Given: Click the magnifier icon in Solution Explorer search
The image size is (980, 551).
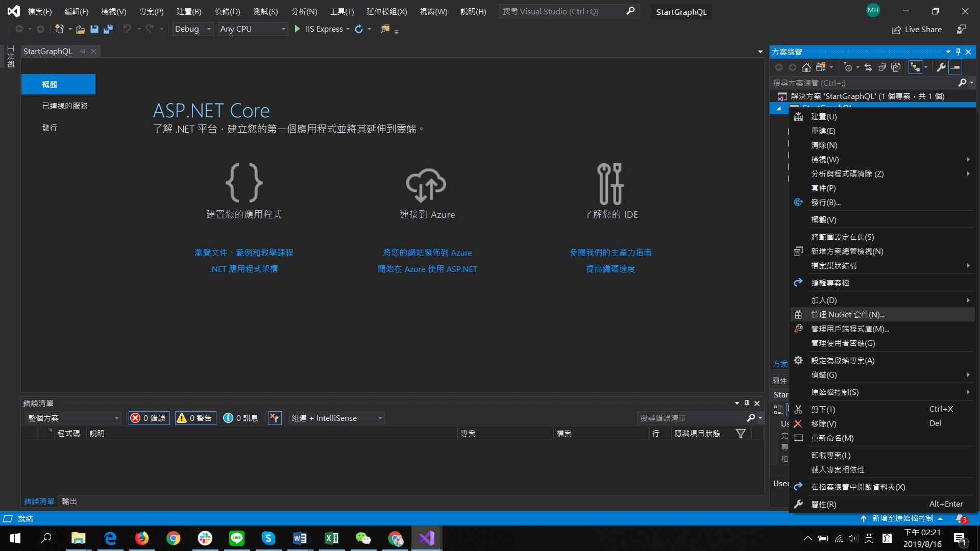Looking at the screenshot, I should [x=962, y=83].
